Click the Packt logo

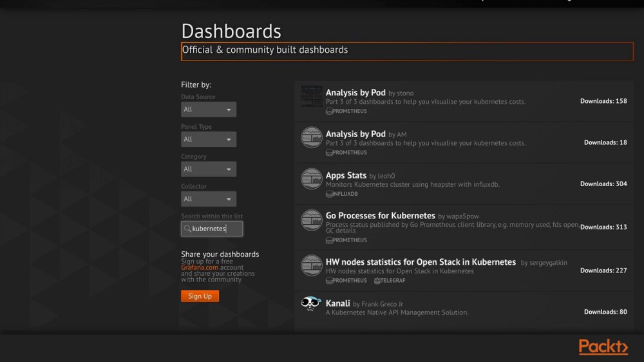pos(603,347)
